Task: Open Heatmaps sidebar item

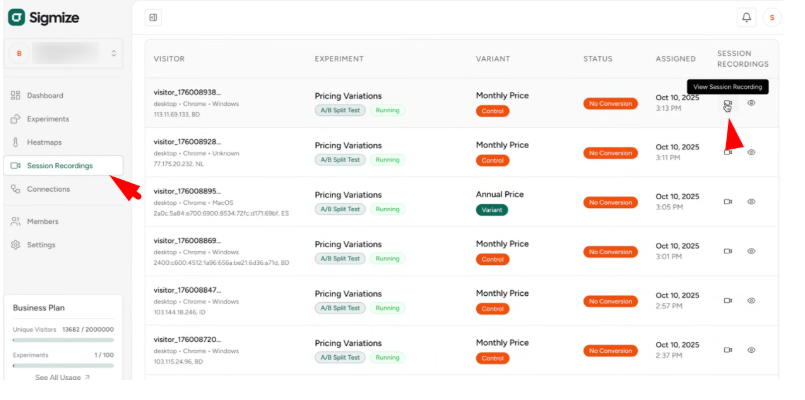Action: coord(44,142)
